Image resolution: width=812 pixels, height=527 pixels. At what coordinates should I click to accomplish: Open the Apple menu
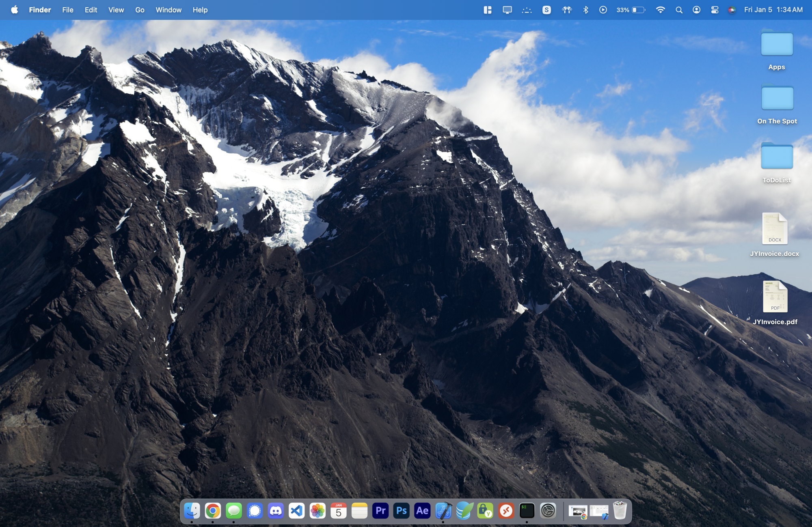14,9
